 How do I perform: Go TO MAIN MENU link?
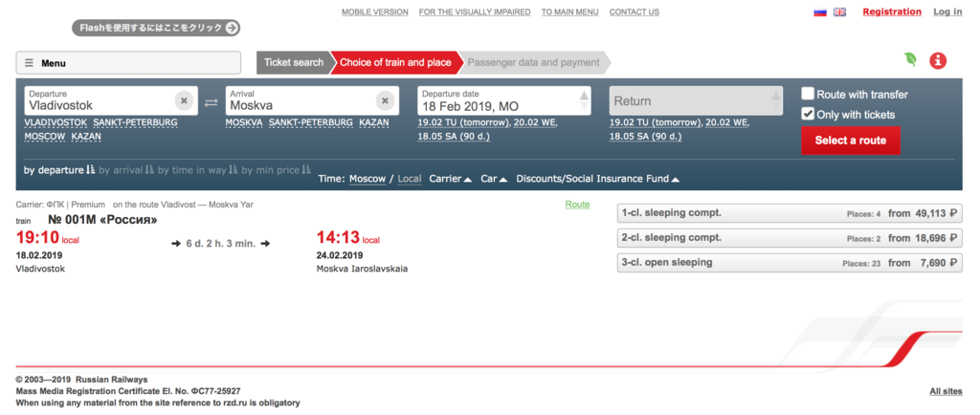(x=570, y=11)
